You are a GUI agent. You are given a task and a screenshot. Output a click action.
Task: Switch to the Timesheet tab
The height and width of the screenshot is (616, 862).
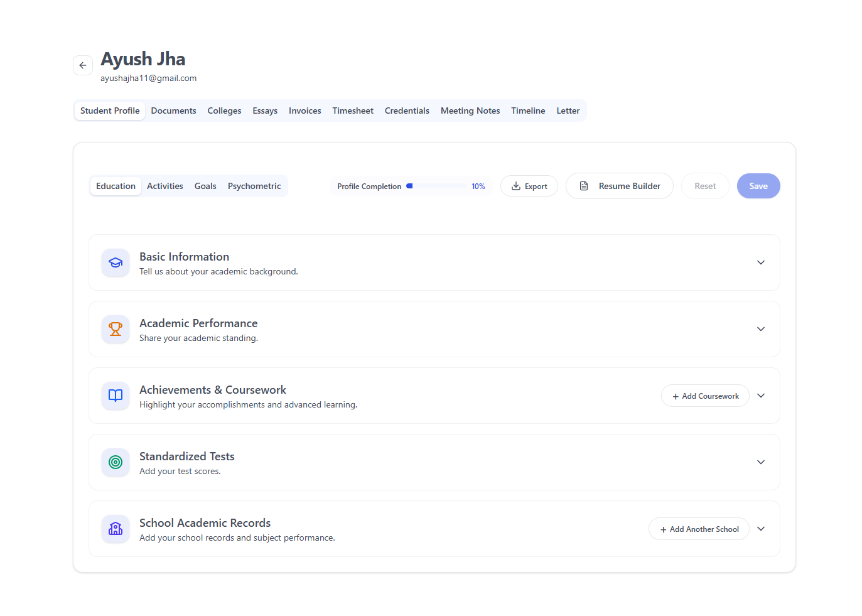[353, 111]
